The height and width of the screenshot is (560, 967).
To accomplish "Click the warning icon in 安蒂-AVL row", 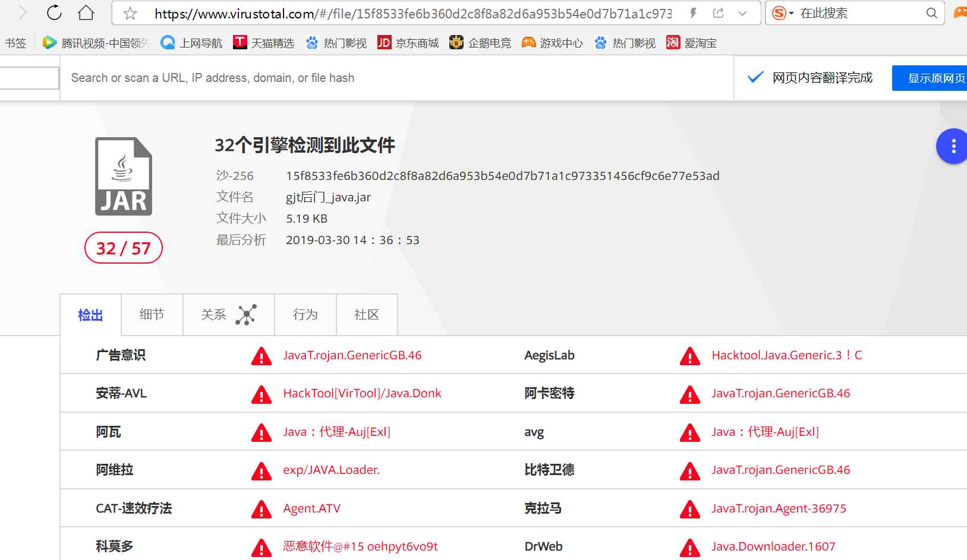I will [x=262, y=394].
